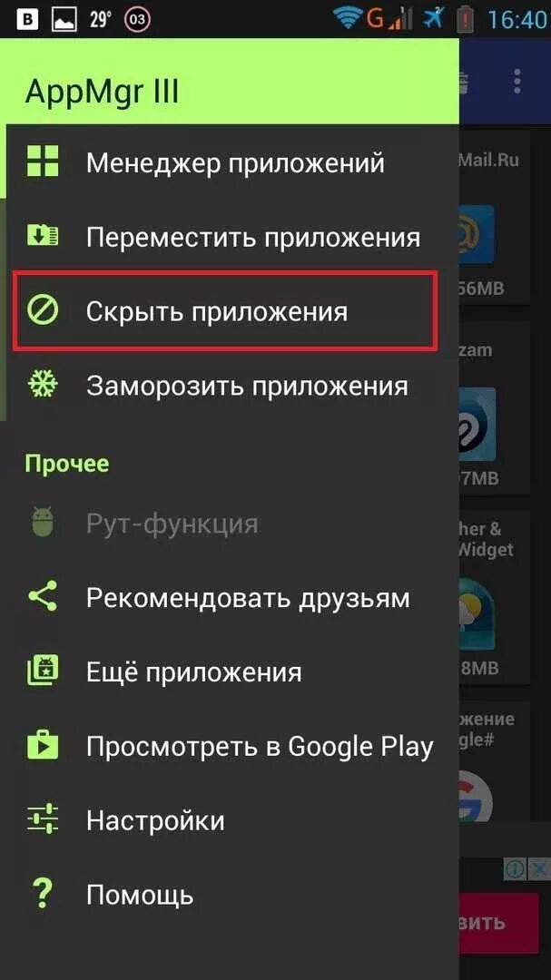
Task: Tap the Google Play bag icon
Action: pos(43,744)
